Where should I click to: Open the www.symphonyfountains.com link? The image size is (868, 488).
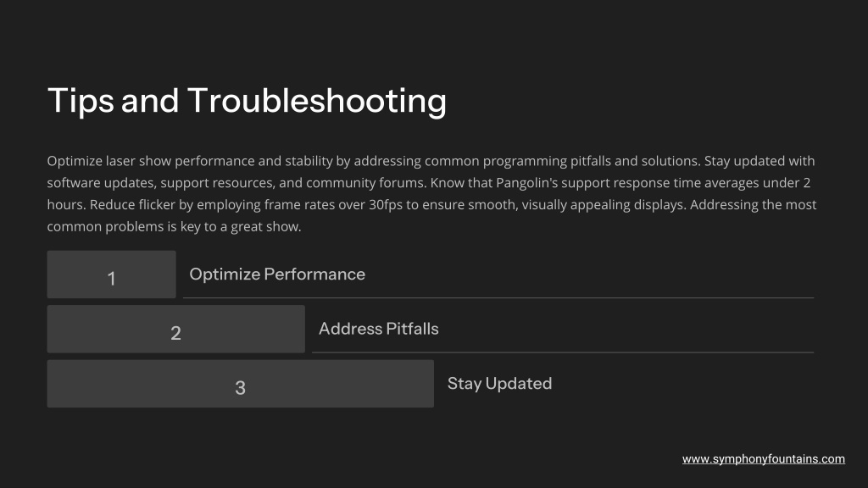[x=764, y=459]
